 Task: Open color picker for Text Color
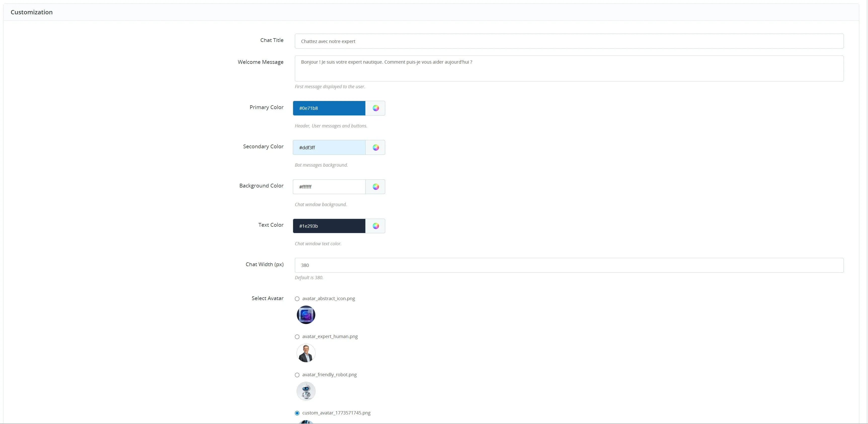[375, 226]
